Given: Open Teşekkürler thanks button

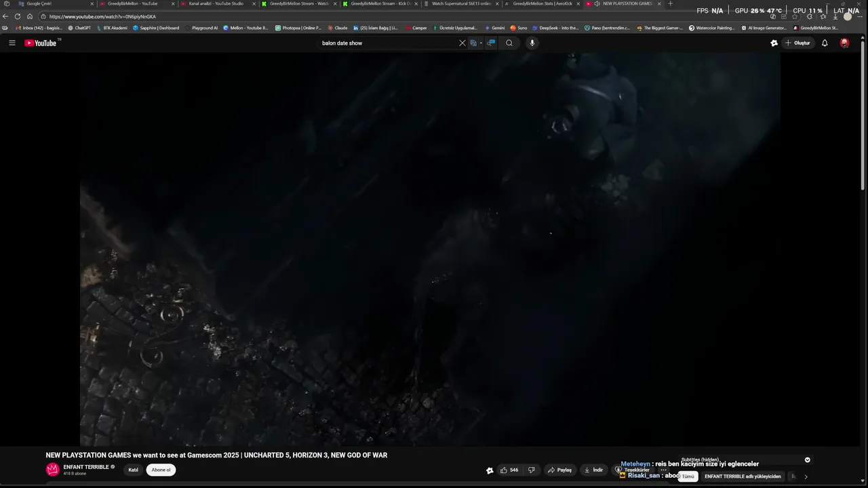Looking at the screenshot, I should pos(632,470).
